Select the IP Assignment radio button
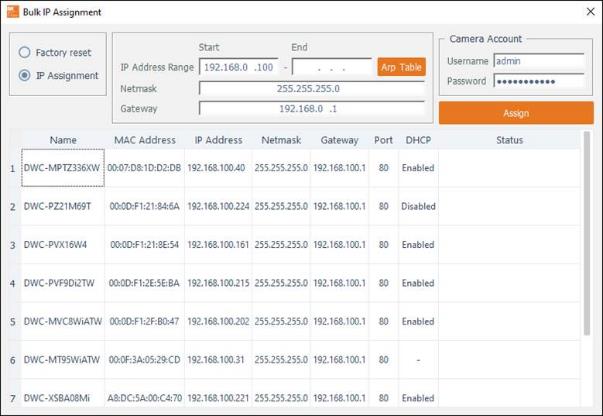This screenshot has width=603, height=416. (25, 75)
